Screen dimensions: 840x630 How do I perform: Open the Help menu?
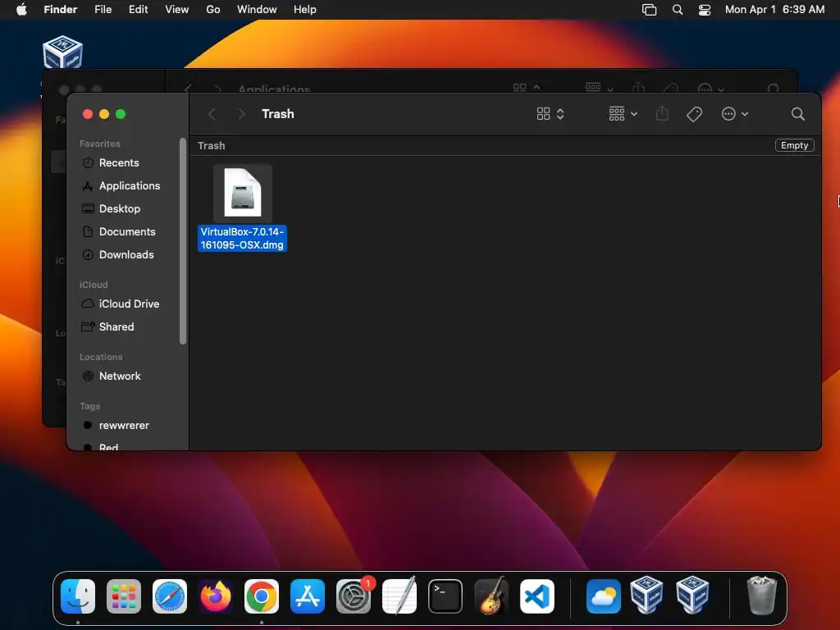[305, 10]
